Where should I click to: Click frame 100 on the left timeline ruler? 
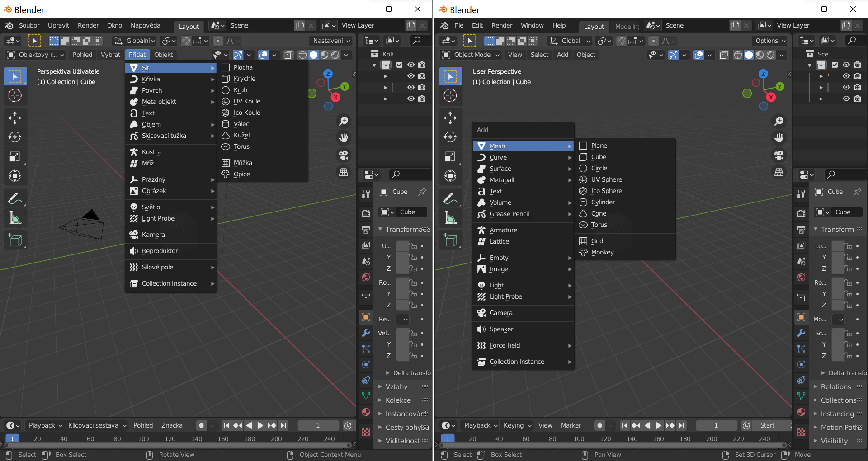(x=143, y=438)
